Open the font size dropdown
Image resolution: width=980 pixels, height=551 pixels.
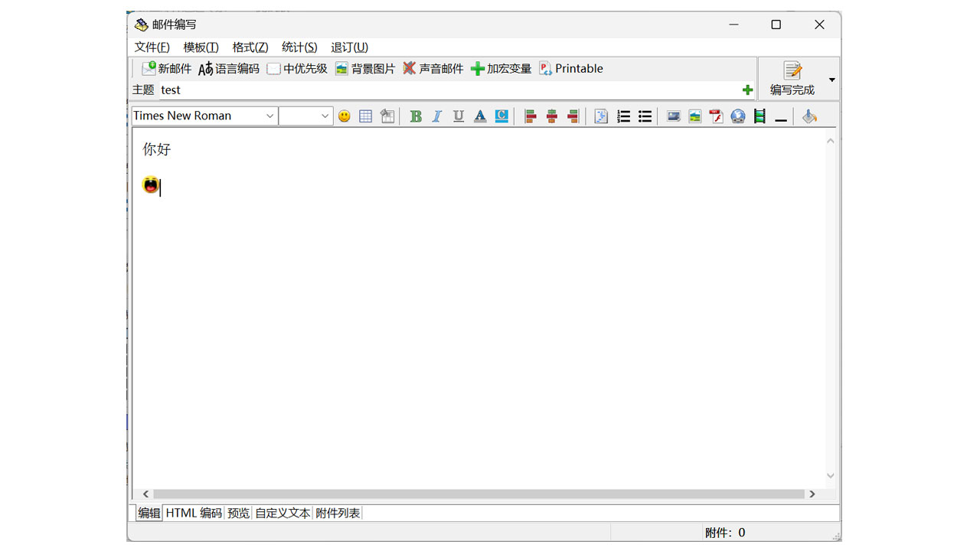[x=306, y=116]
